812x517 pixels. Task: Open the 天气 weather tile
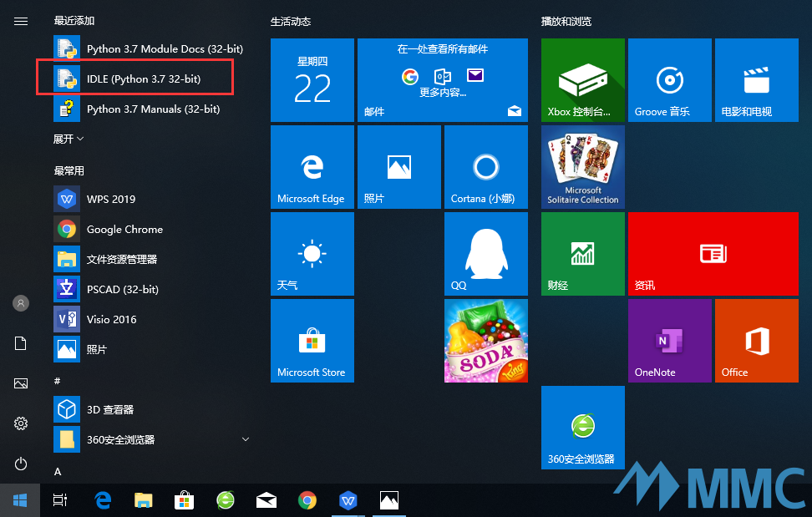(x=312, y=254)
